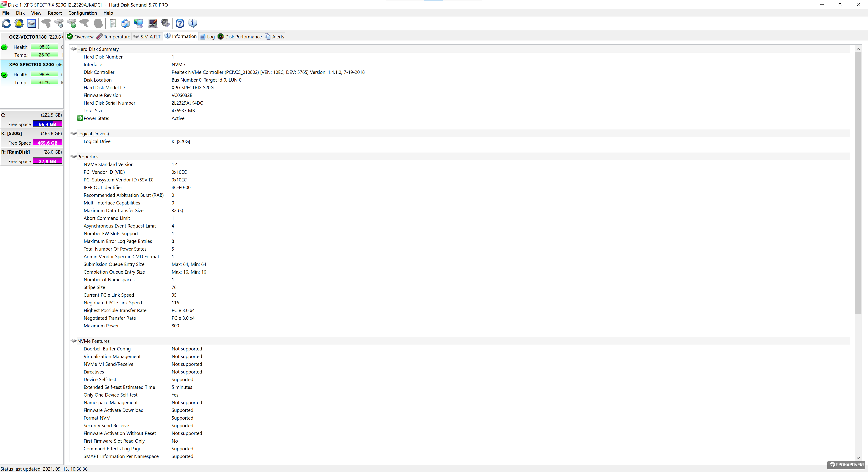Select the OCZ-VECTOR180 disk entry

pyautogui.click(x=32, y=46)
